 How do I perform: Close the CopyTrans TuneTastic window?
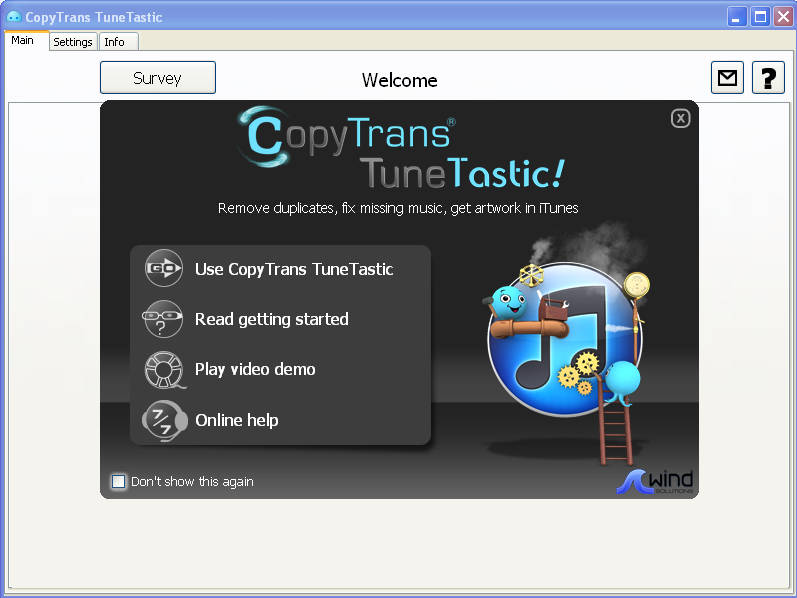[783, 17]
